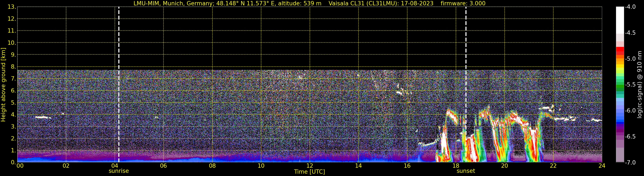Click the 'sunrise' label below the time axis

tap(119, 171)
